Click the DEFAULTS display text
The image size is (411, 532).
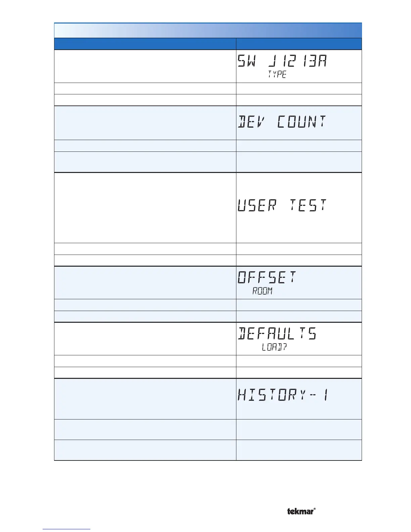[277, 334]
